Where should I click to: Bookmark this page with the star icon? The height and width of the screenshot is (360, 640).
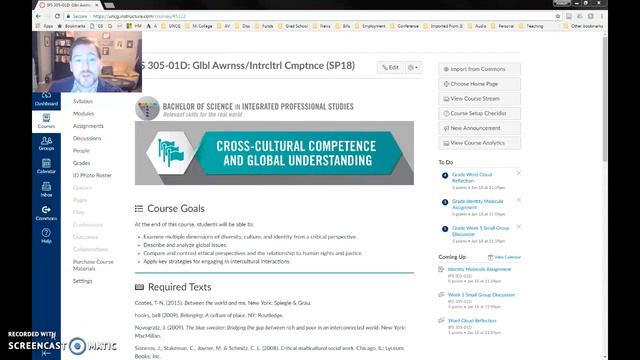point(558,16)
